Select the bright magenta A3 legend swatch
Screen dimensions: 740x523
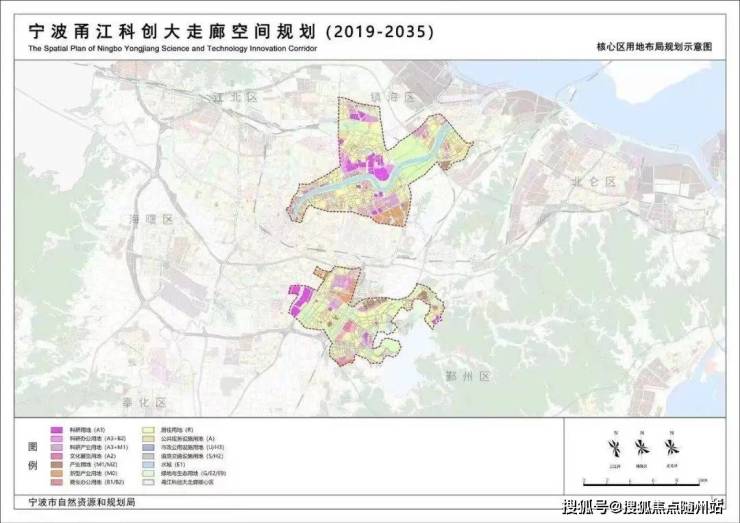click(57, 430)
